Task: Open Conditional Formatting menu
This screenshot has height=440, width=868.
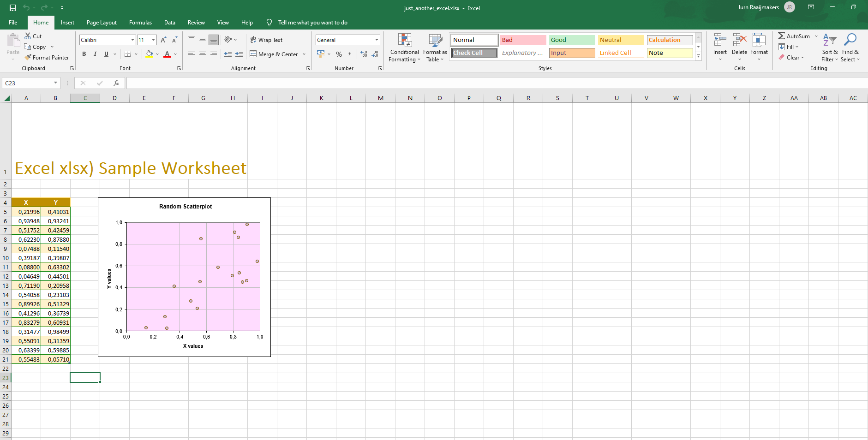Action: [x=404, y=48]
